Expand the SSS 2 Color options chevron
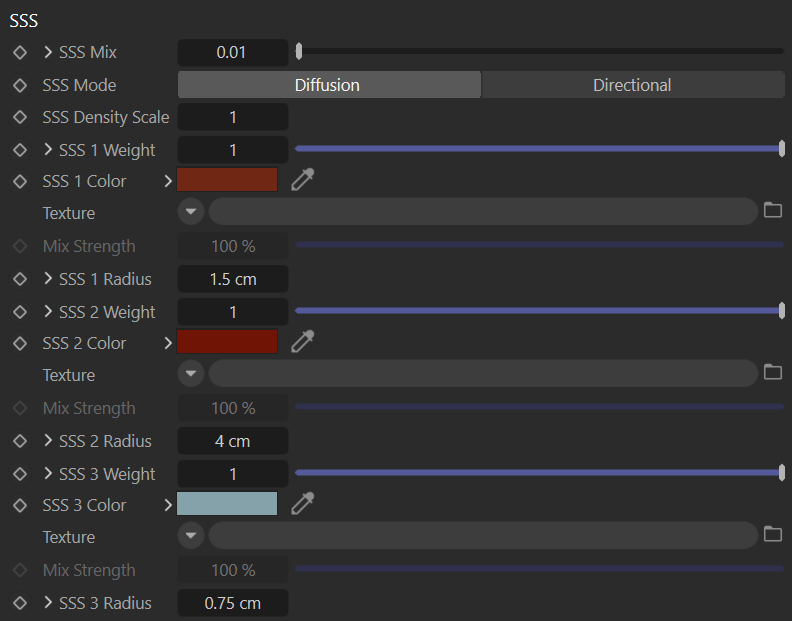Viewport: 792px width, 621px height. [168, 343]
